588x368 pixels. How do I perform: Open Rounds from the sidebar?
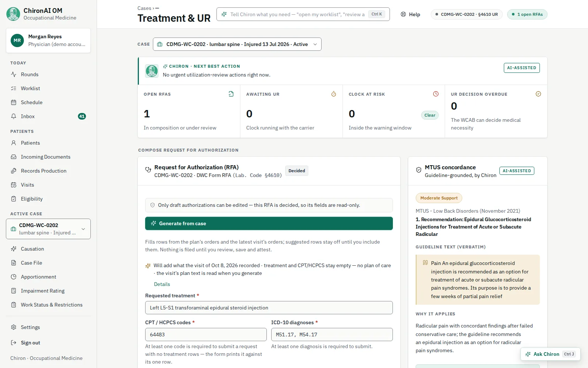click(48, 74)
